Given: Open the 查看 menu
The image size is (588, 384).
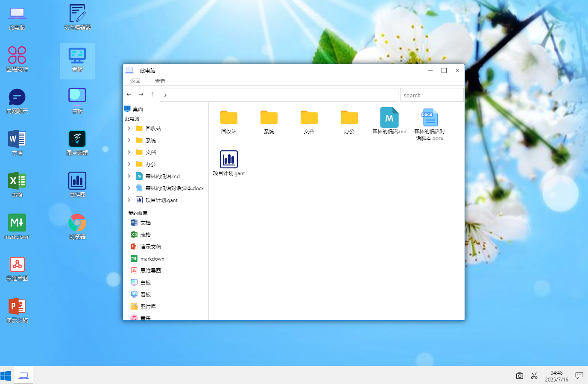Looking at the screenshot, I should click(x=160, y=81).
